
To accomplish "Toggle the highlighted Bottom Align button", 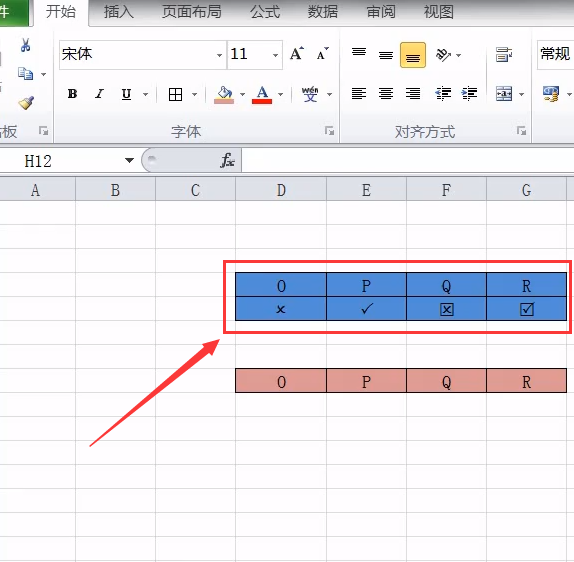I will point(413,55).
